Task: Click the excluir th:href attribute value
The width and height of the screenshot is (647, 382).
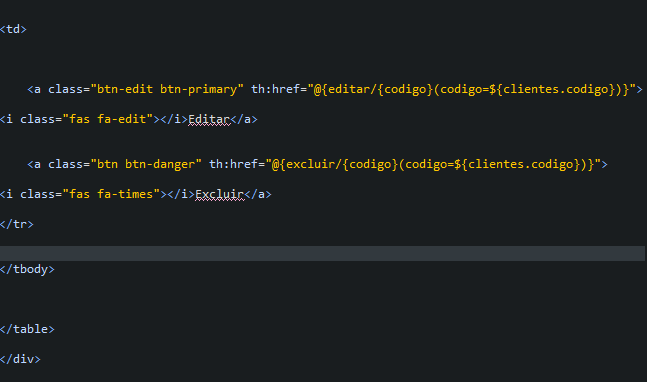Action: [x=433, y=164]
